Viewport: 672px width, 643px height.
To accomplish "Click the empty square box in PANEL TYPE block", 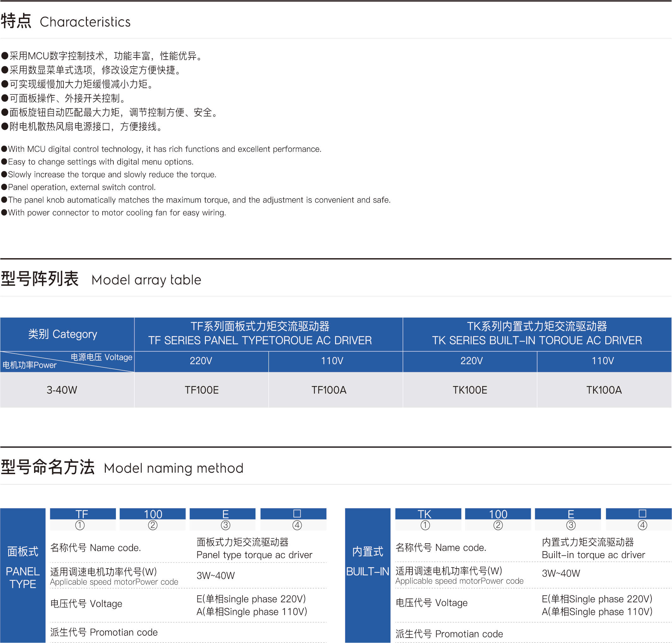I will [x=293, y=514].
